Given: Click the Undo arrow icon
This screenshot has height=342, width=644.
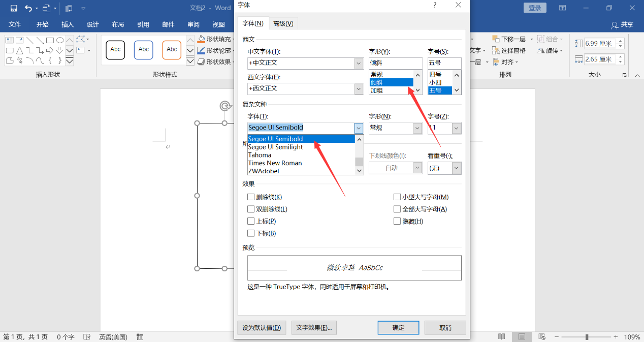Looking at the screenshot, I should coord(28,8).
